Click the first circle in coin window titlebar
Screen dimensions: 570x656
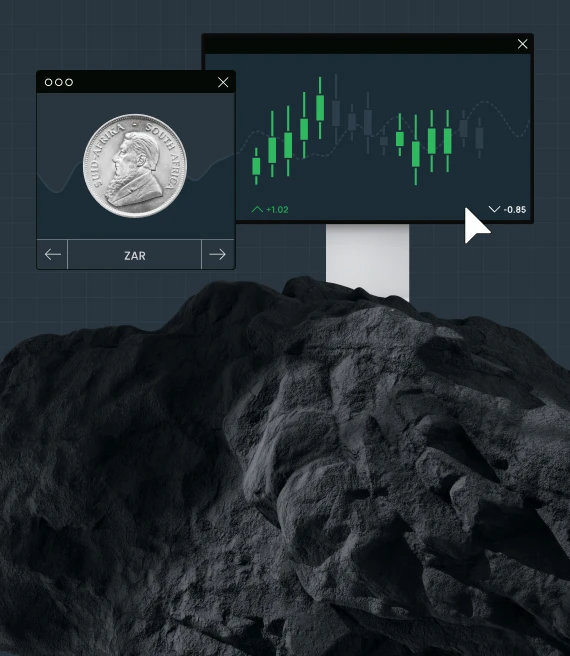(49, 82)
